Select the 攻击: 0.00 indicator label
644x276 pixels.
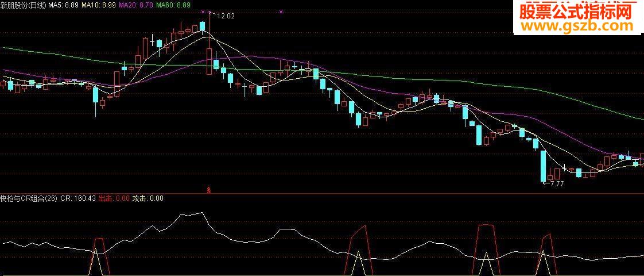(148, 198)
